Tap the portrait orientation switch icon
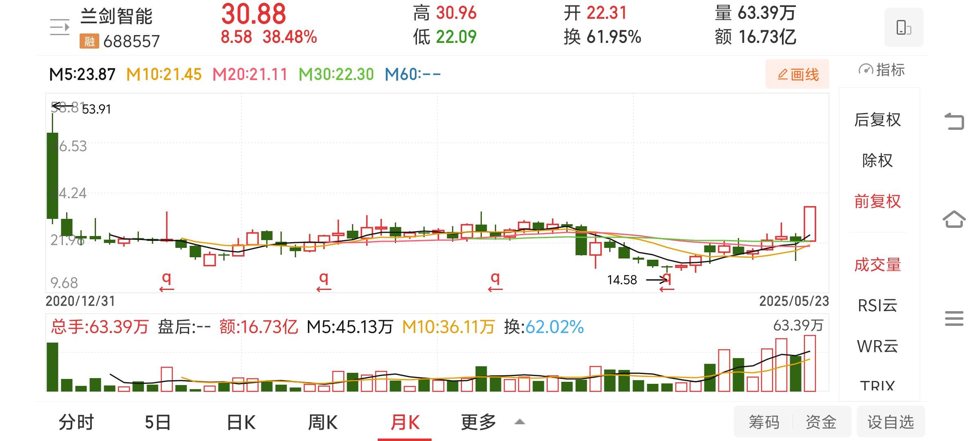 click(904, 27)
